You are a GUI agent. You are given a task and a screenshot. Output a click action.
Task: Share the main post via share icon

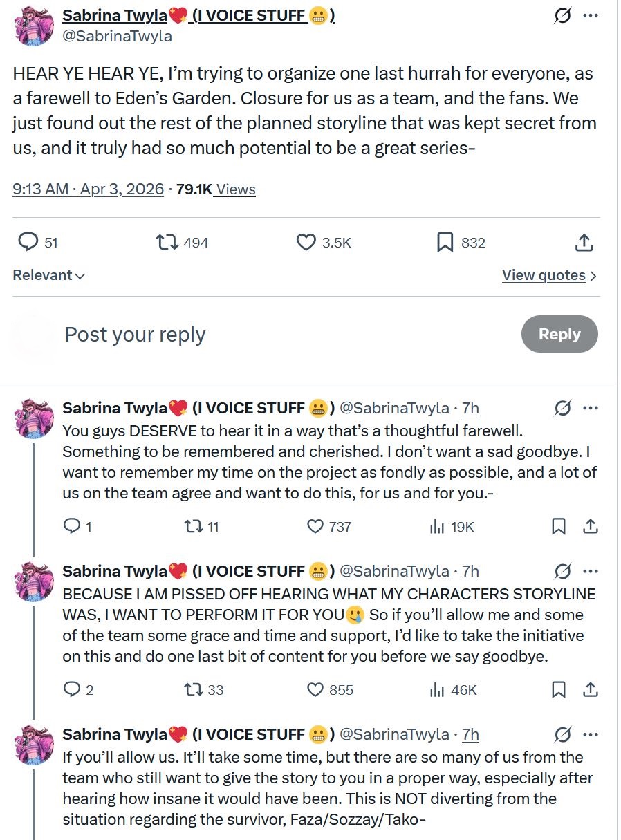[x=584, y=242]
